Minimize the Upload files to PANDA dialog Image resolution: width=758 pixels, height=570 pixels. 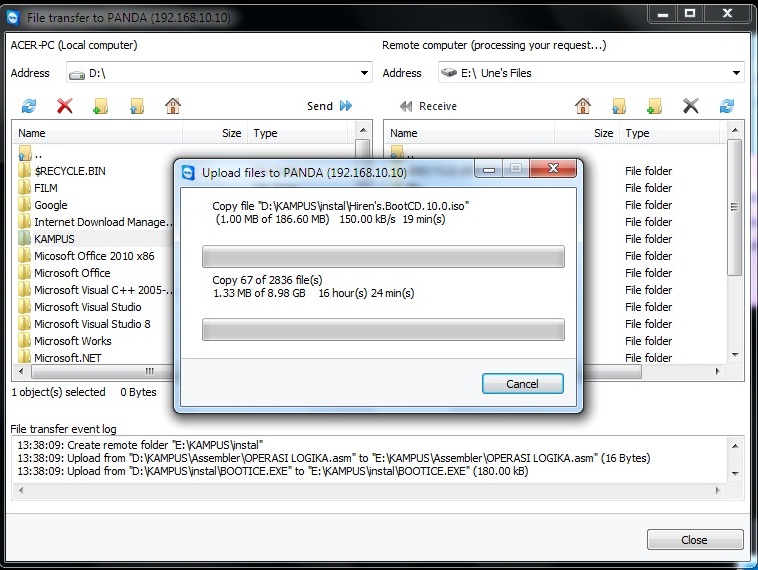(489, 169)
